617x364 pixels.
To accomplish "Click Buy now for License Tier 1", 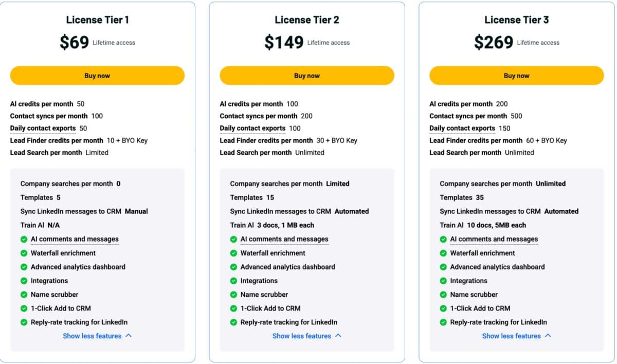I will [97, 76].
